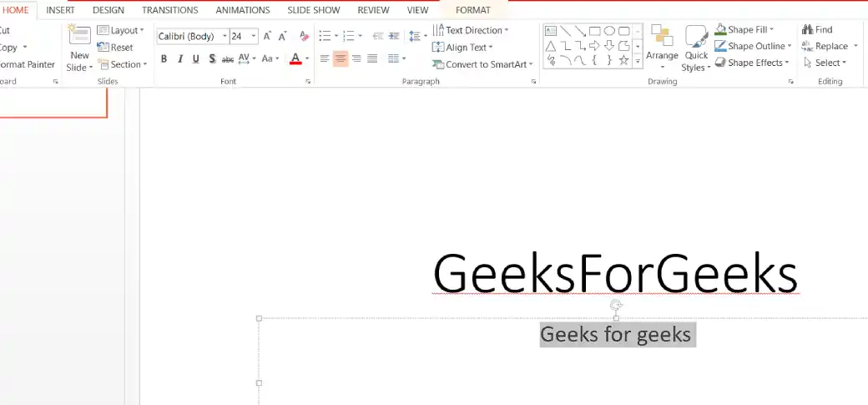
Task: Open character spacing options
Action: click(247, 58)
